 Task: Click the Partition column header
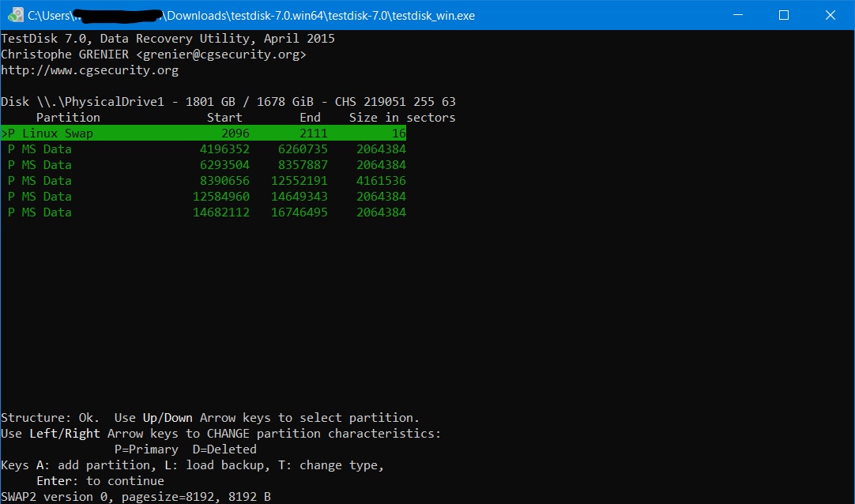(68, 117)
